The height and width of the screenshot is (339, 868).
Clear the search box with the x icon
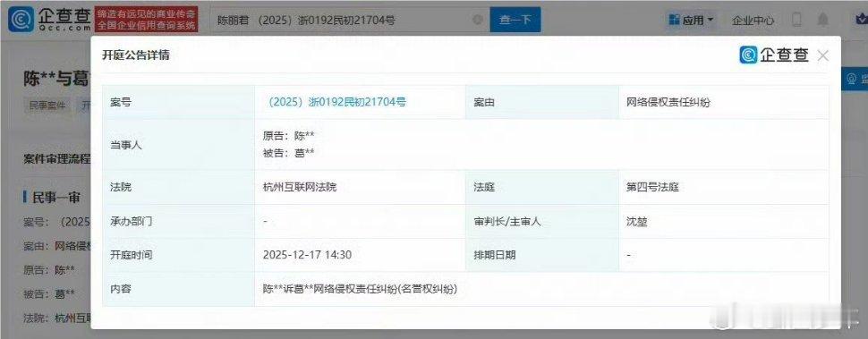click(477, 20)
